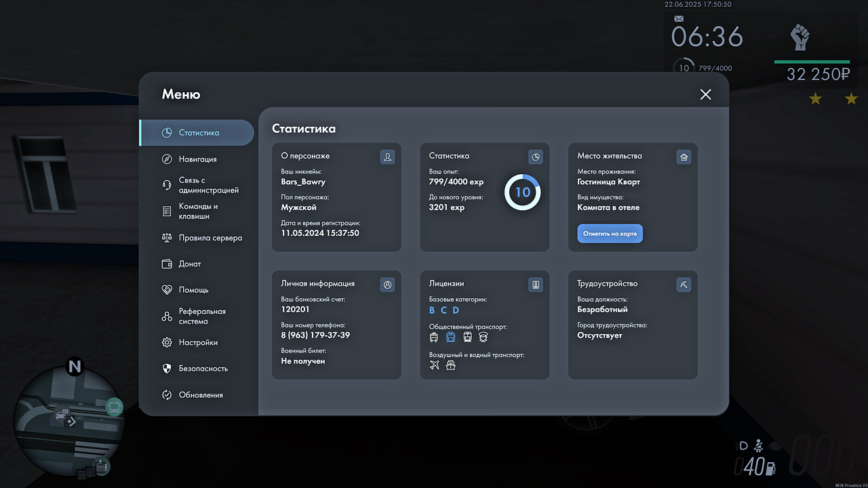Viewport: 868px width, 488px height.
Task: Click registration date 11.05.2024 15:37:50
Action: tap(320, 233)
